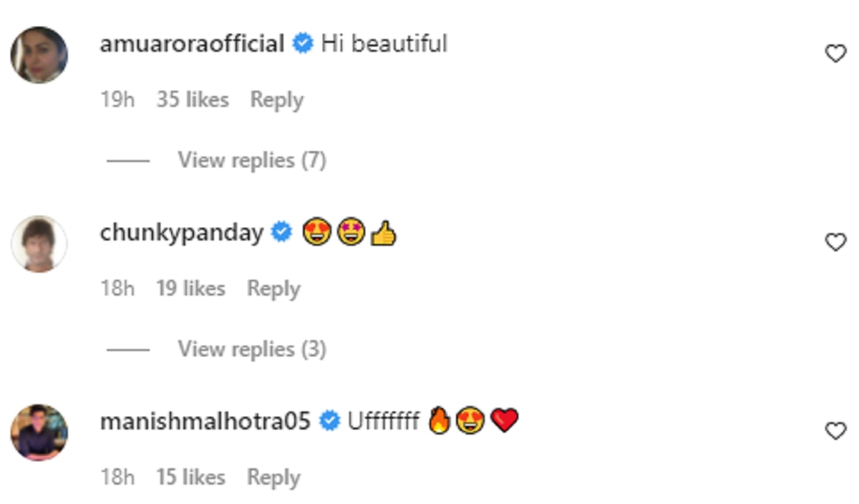Open the chunkypanday username link
859x504 pixels.
coord(181,233)
